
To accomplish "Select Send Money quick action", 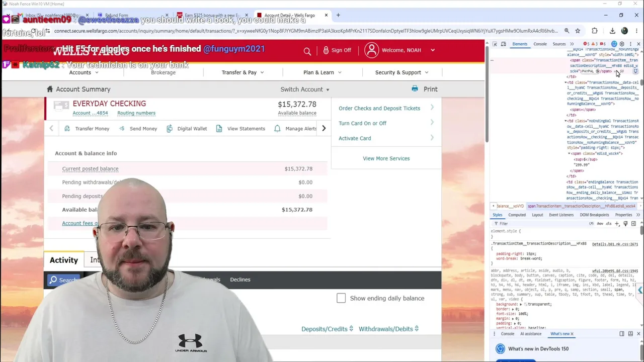I will coord(138,129).
